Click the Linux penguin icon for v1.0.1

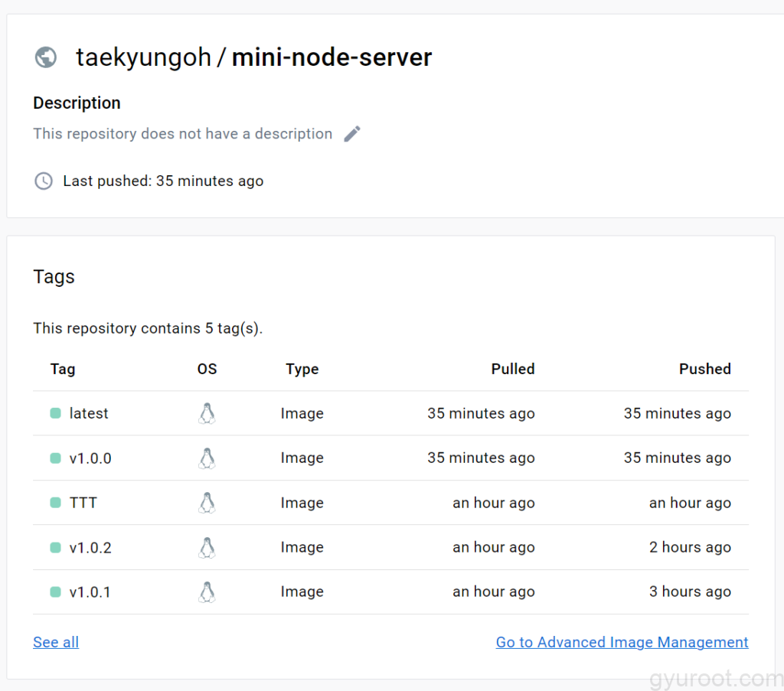point(207,592)
